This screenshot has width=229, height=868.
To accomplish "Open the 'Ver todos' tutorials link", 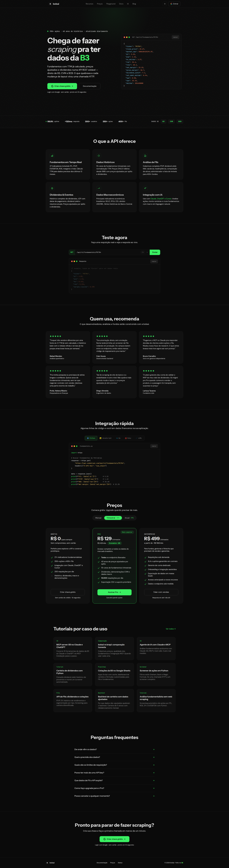I will (171, 629).
